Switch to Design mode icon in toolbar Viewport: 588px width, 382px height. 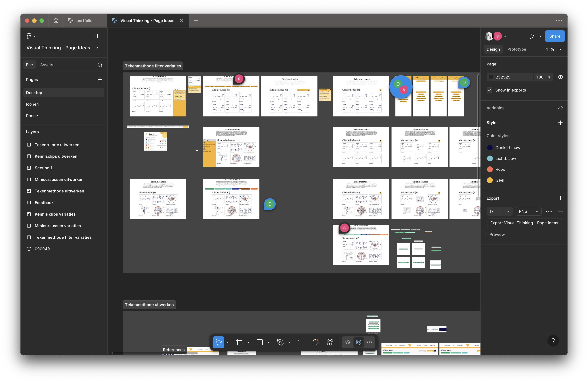358,342
